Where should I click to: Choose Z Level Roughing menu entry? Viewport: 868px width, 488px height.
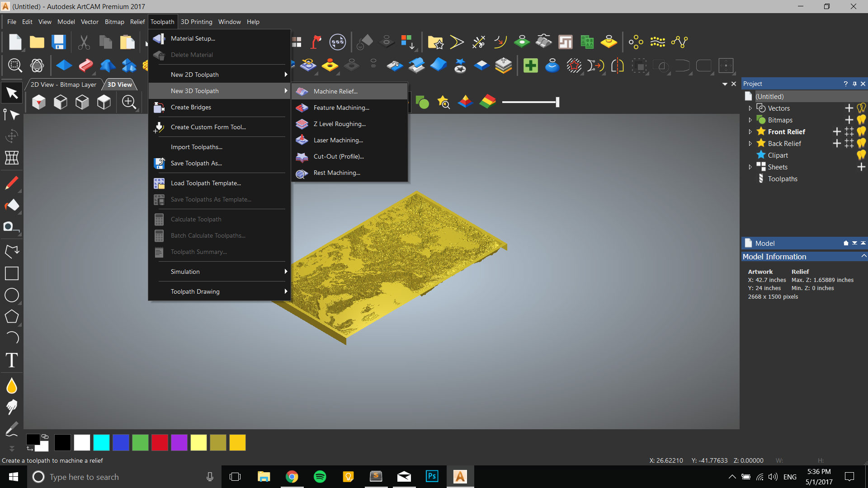pos(349,124)
